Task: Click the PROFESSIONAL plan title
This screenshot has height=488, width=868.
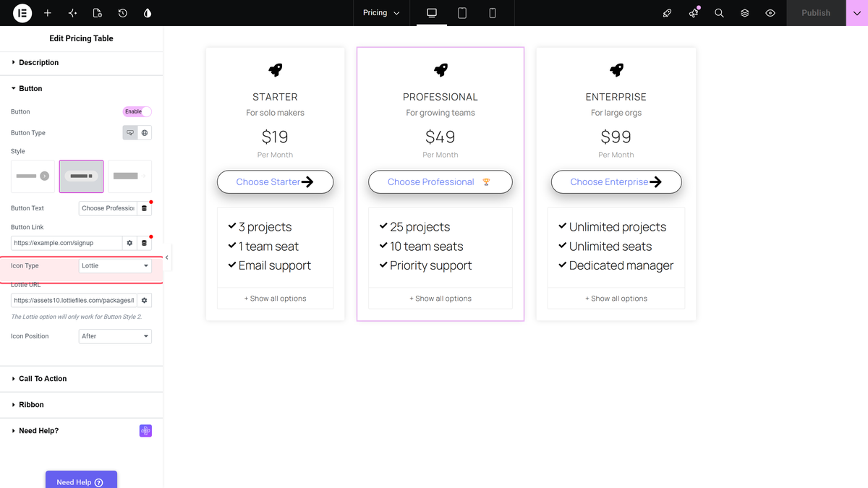Action: click(441, 97)
